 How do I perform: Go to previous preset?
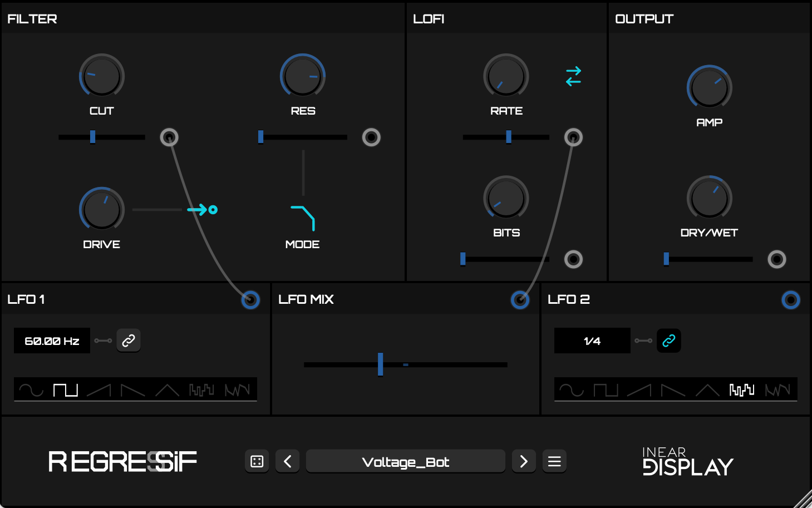point(288,461)
